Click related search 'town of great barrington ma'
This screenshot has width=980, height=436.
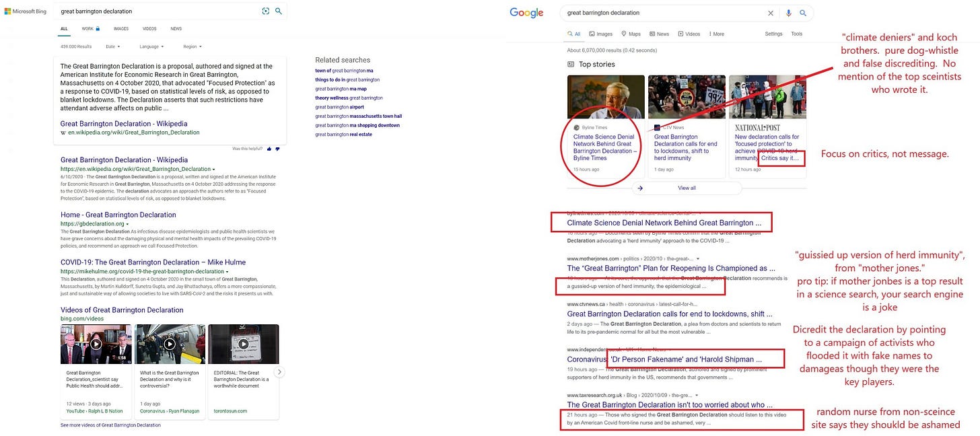coord(344,71)
